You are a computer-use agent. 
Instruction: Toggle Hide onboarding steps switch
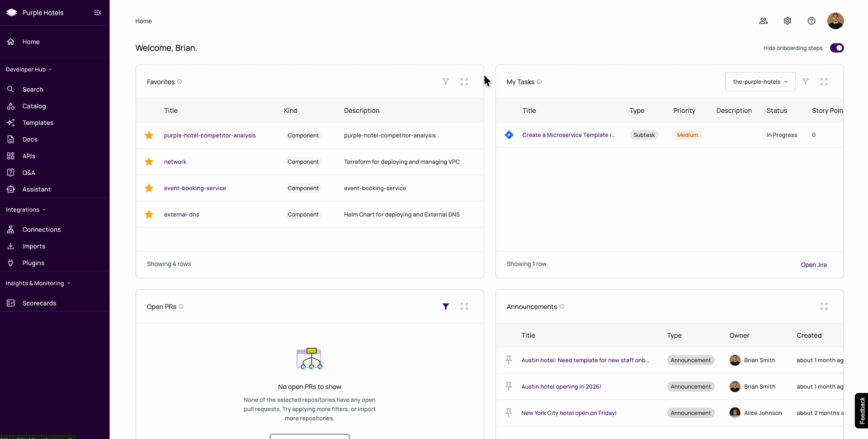(x=837, y=48)
